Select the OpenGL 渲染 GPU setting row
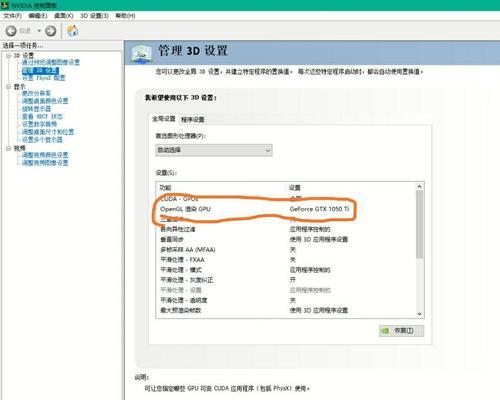The image size is (500, 400). [x=286, y=209]
